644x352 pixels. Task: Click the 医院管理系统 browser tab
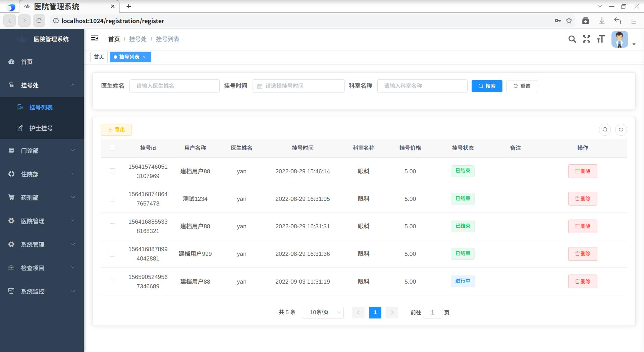(70, 6)
